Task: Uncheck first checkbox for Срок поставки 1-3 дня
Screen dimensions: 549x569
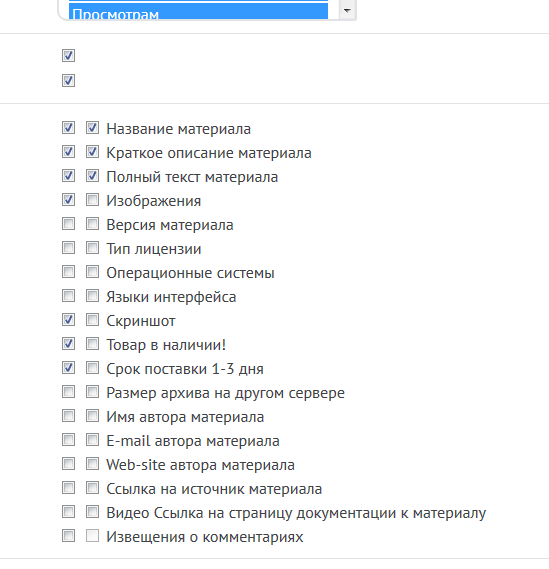Action: point(68,368)
